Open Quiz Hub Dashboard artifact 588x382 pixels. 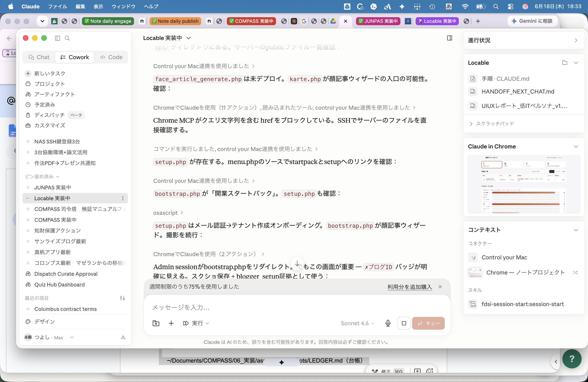(x=75, y=285)
